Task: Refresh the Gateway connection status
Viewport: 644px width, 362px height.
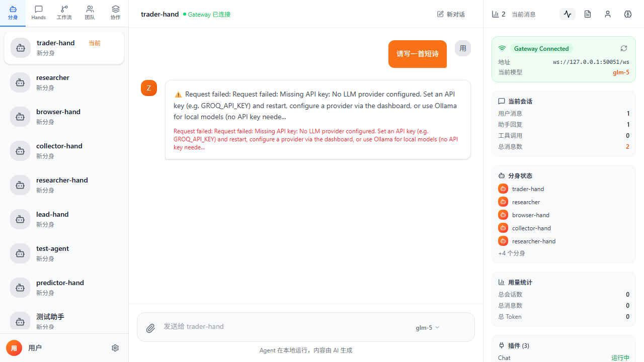Action: tap(623, 48)
